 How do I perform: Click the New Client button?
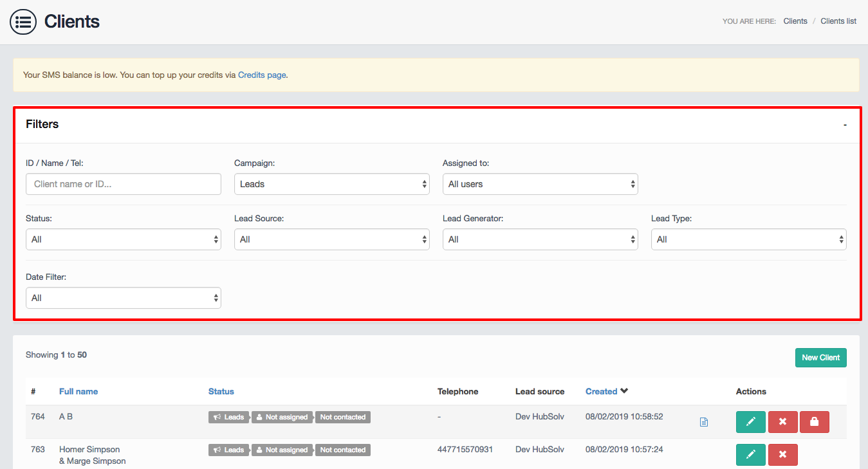point(820,358)
